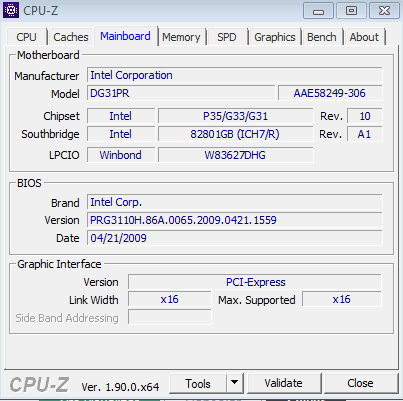Click Graphic Interface Version PCI-Express
This screenshot has width=403, height=401.
coord(255,282)
